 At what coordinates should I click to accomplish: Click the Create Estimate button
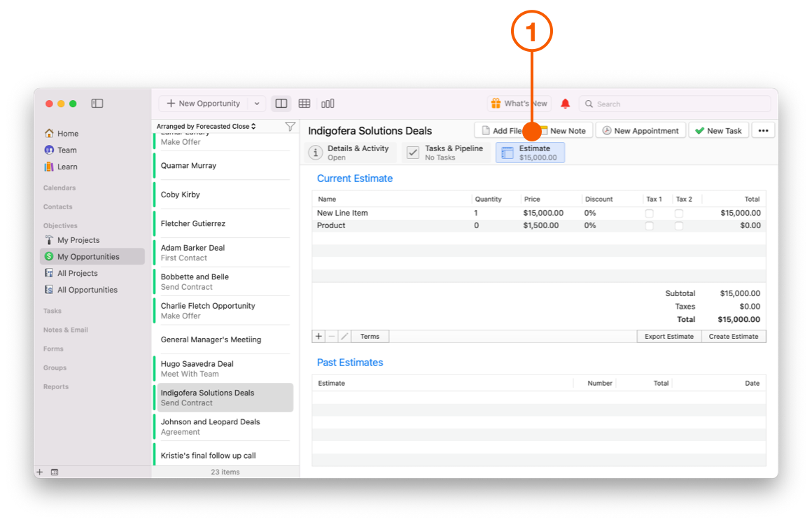733,337
